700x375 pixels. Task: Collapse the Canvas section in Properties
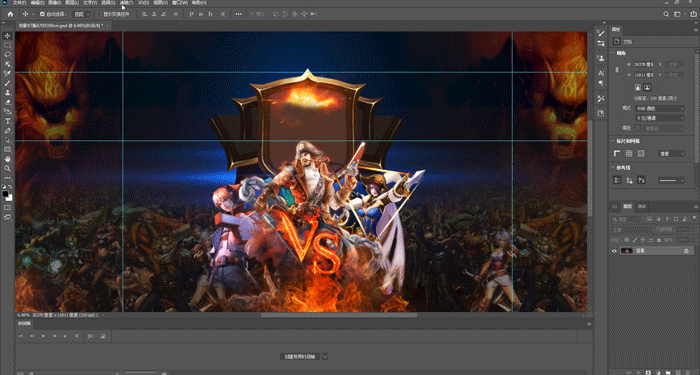point(612,53)
